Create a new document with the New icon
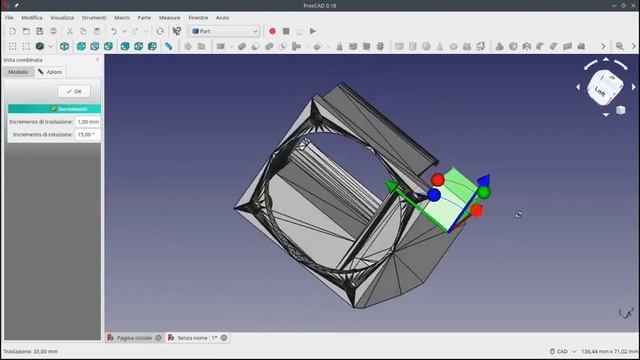The image size is (640, 360). click(12, 31)
